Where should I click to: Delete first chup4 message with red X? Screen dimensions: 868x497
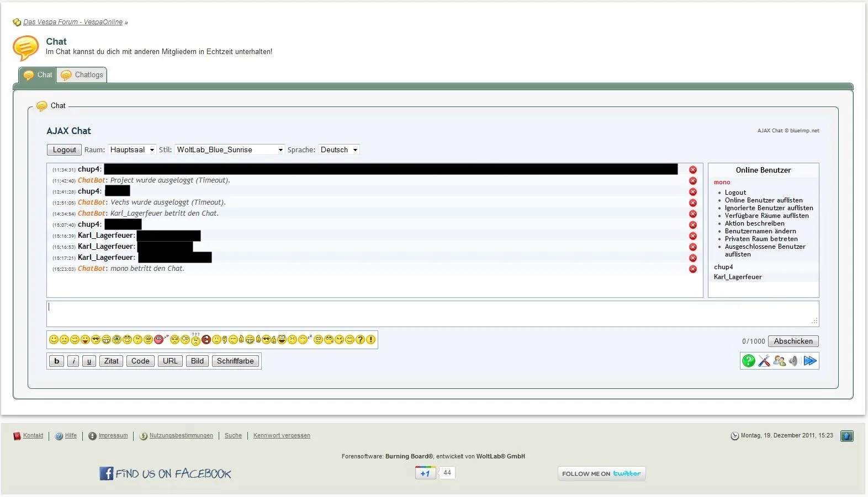click(x=692, y=170)
